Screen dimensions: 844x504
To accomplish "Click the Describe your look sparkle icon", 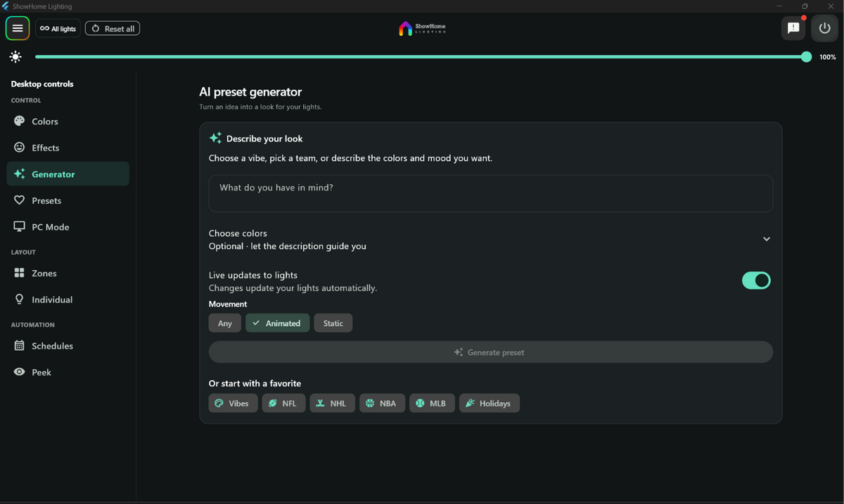I will pos(215,138).
